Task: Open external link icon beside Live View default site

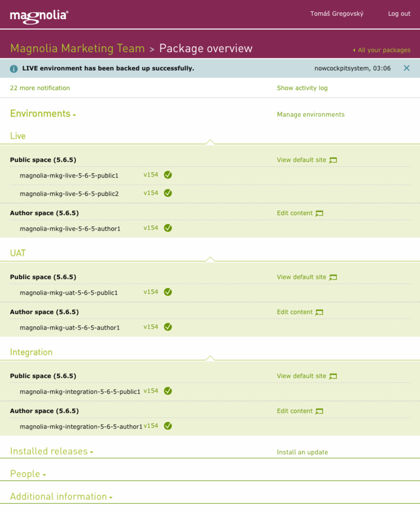Action: 333,160
